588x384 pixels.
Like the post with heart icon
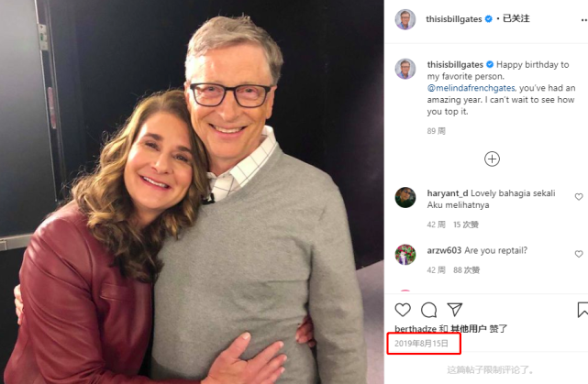[403, 310]
